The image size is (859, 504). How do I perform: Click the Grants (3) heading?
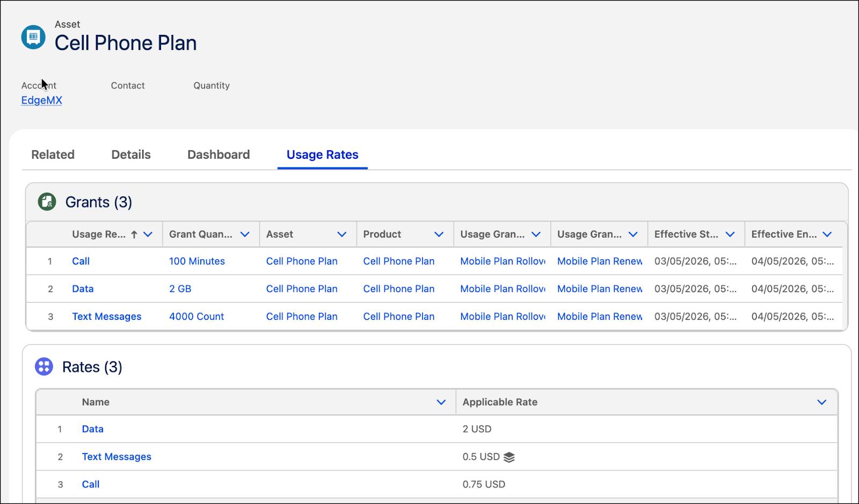click(x=99, y=202)
